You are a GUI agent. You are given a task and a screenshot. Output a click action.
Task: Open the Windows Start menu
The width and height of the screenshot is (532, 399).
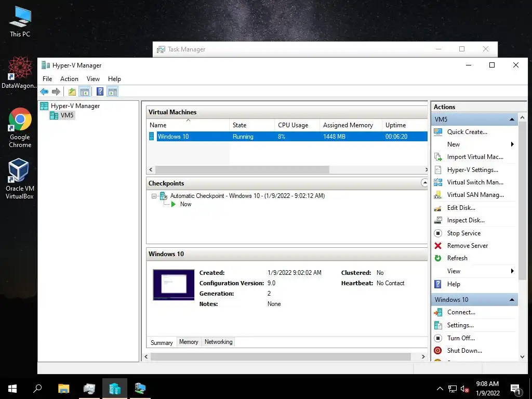pos(12,389)
